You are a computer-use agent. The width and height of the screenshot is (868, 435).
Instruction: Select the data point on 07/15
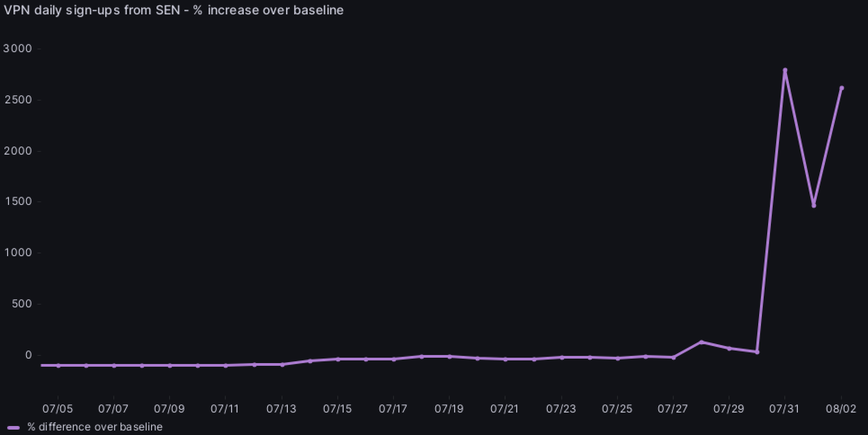pos(338,359)
